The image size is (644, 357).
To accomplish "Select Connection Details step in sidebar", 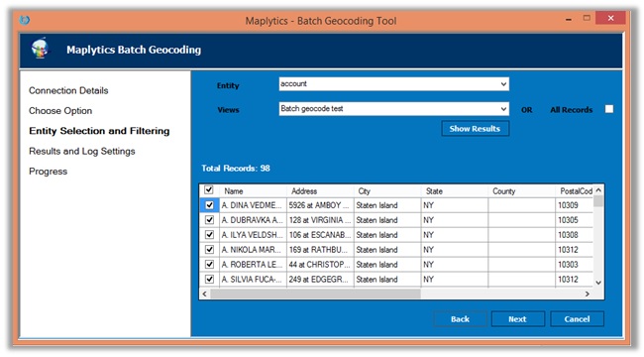I will pyautogui.click(x=68, y=90).
